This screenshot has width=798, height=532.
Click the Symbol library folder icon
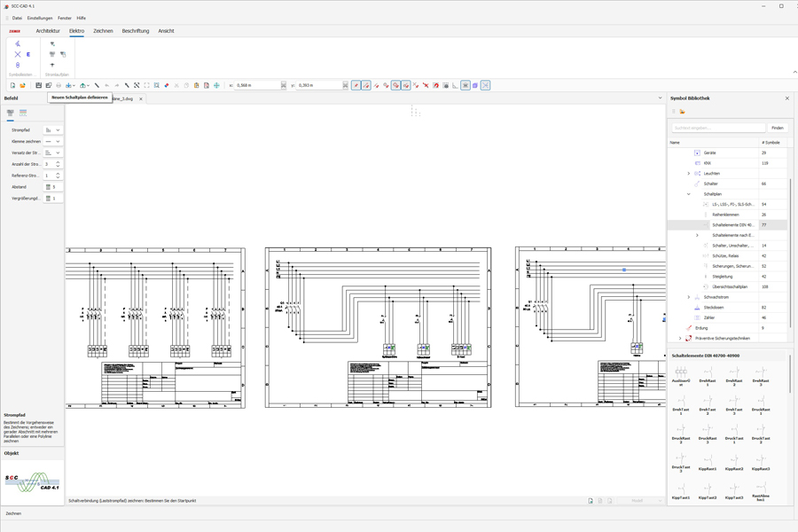(x=682, y=112)
